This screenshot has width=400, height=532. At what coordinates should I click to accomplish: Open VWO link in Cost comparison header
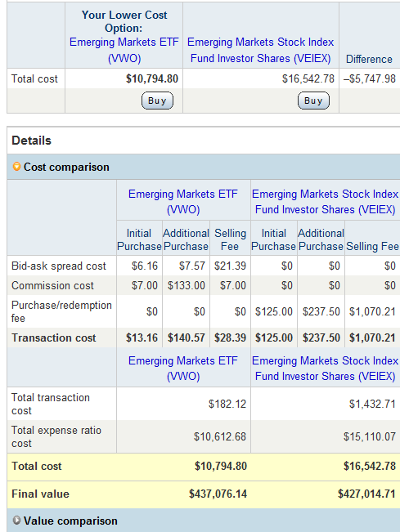pyautogui.click(x=183, y=202)
